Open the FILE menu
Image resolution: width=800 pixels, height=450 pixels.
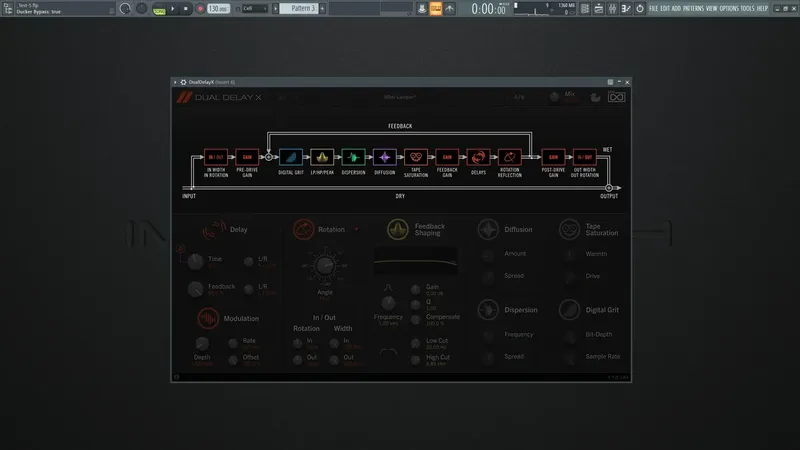tap(654, 9)
